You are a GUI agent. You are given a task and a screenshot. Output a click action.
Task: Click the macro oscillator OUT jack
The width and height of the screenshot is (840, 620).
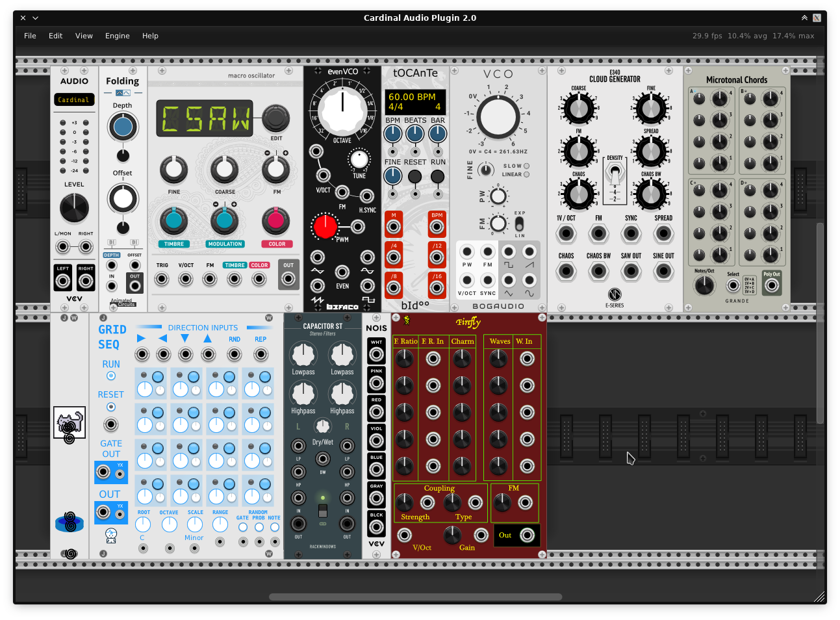click(288, 279)
